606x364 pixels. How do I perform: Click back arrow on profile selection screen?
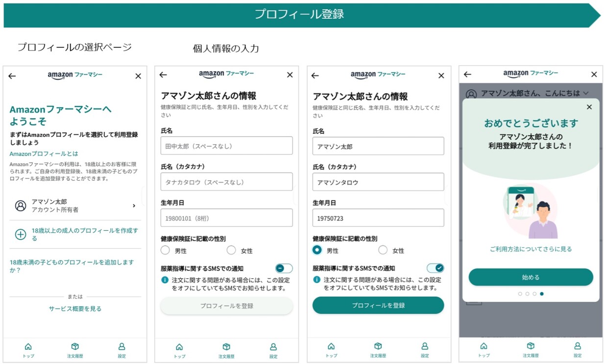point(12,76)
